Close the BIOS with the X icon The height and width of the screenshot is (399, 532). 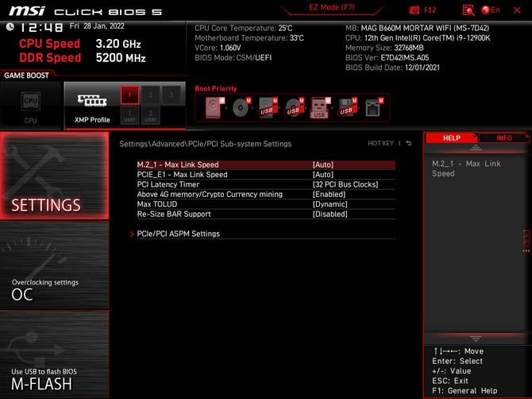(517, 10)
